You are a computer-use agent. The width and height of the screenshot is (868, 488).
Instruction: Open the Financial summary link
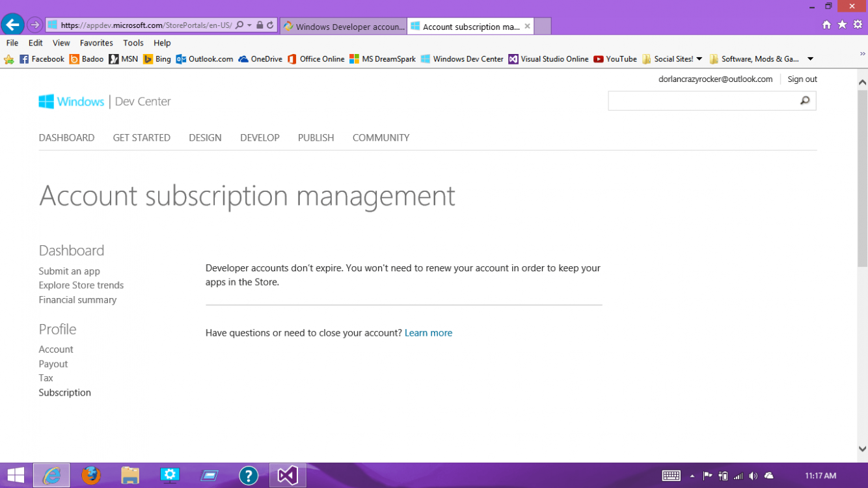(77, 300)
